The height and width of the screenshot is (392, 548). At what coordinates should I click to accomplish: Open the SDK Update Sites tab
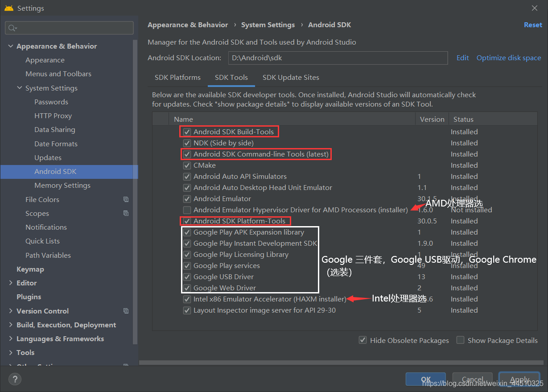(291, 77)
